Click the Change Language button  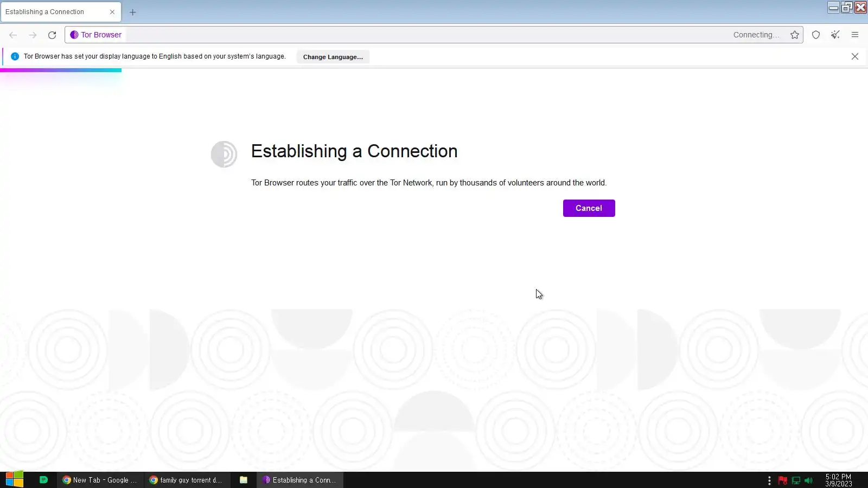(333, 57)
